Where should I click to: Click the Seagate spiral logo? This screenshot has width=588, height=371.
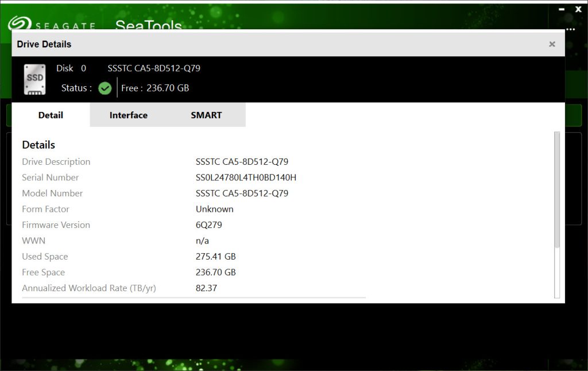pos(18,24)
